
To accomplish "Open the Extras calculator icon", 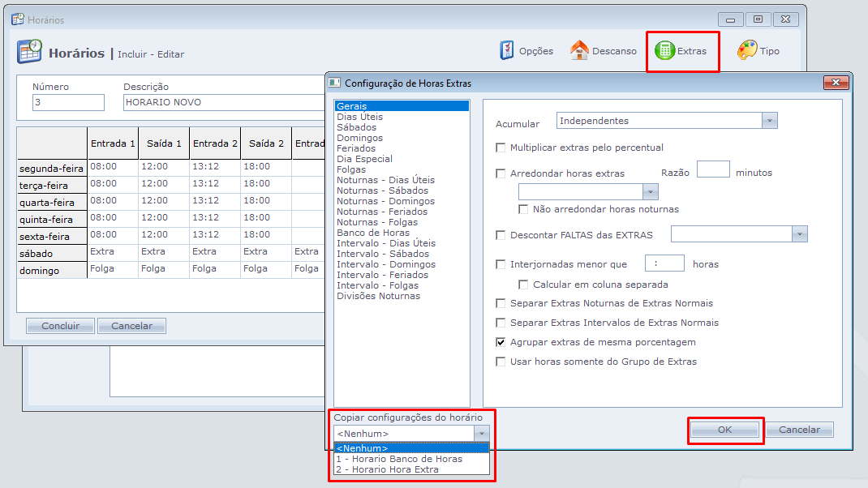I will click(x=664, y=50).
